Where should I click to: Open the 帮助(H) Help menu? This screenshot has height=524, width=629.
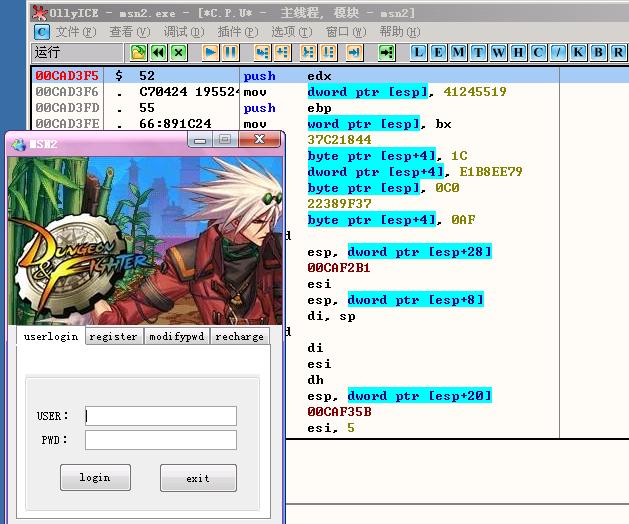400,32
